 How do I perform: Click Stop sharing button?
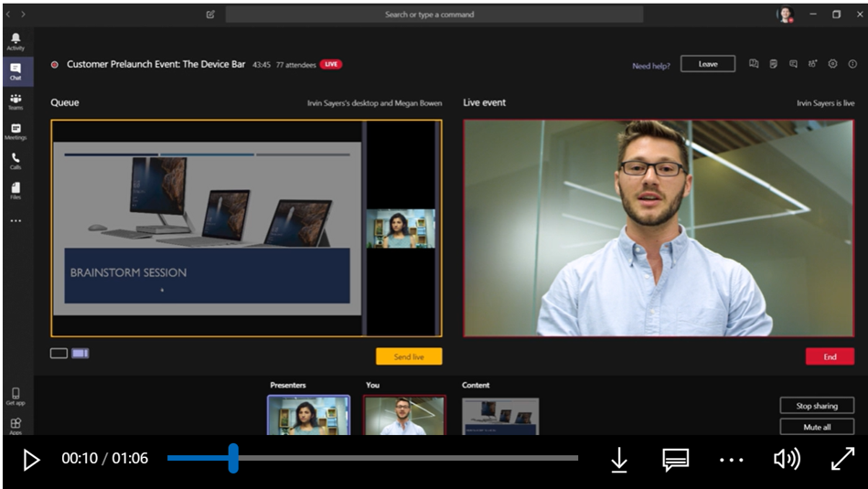coord(817,406)
